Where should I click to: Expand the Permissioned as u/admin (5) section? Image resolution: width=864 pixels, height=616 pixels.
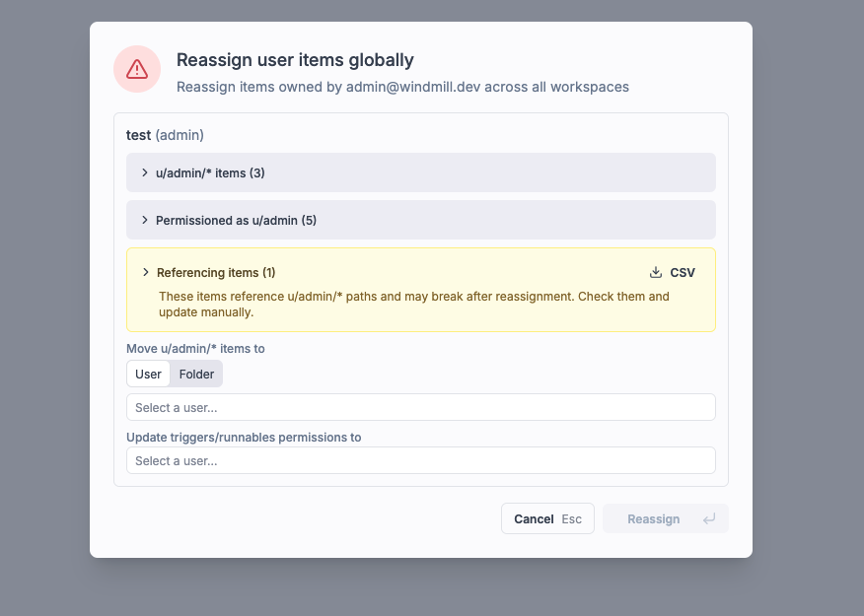click(x=235, y=220)
